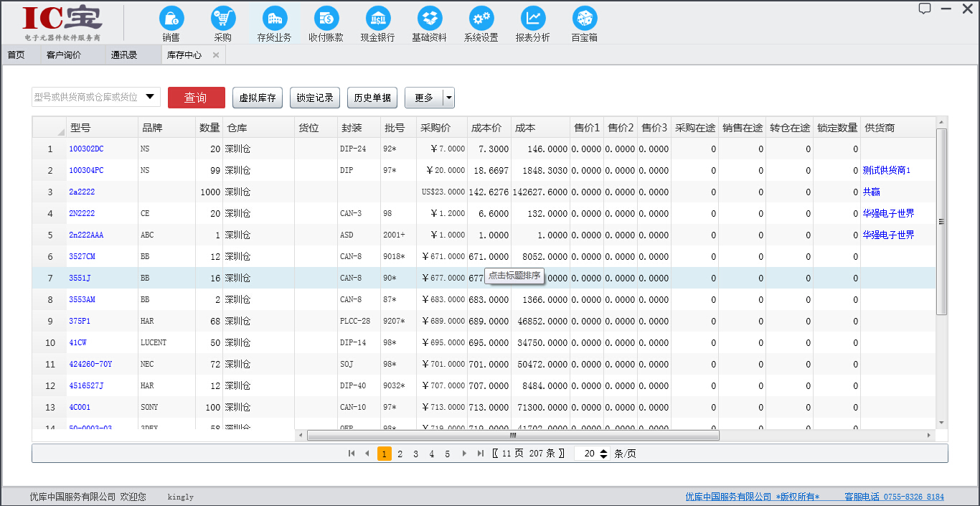Click the IC宝 logo
This screenshot has height=506, width=980.
click(x=62, y=23)
